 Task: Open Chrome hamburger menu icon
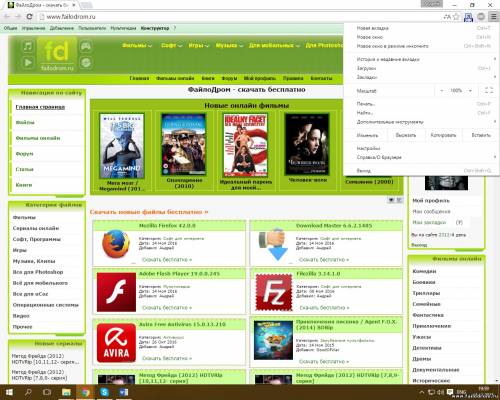click(x=493, y=16)
